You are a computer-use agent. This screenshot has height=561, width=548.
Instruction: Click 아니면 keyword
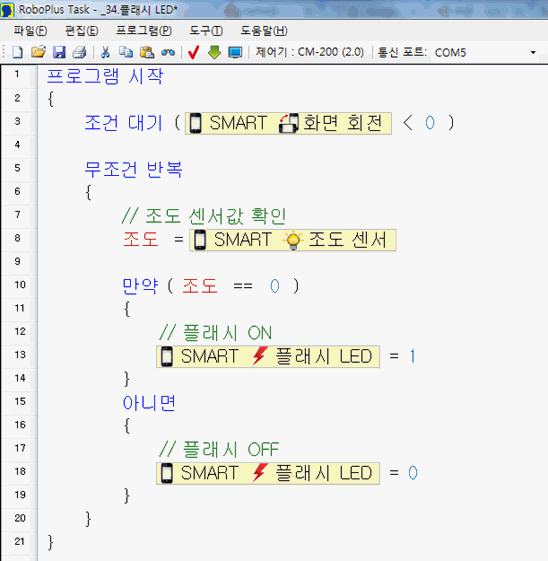[x=149, y=403]
